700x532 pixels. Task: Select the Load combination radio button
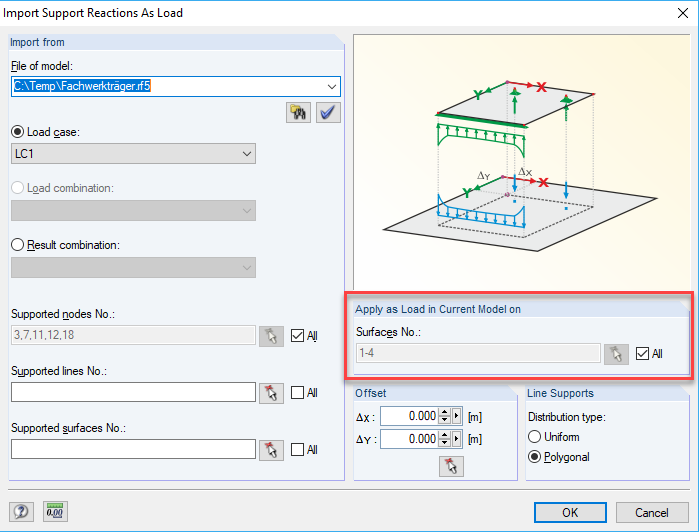pyautogui.click(x=17, y=188)
